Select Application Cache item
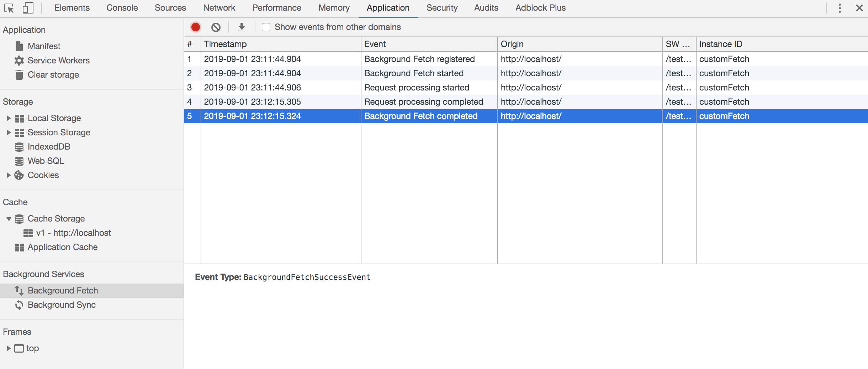Viewport: 868px width, 369px height. pos(63,247)
